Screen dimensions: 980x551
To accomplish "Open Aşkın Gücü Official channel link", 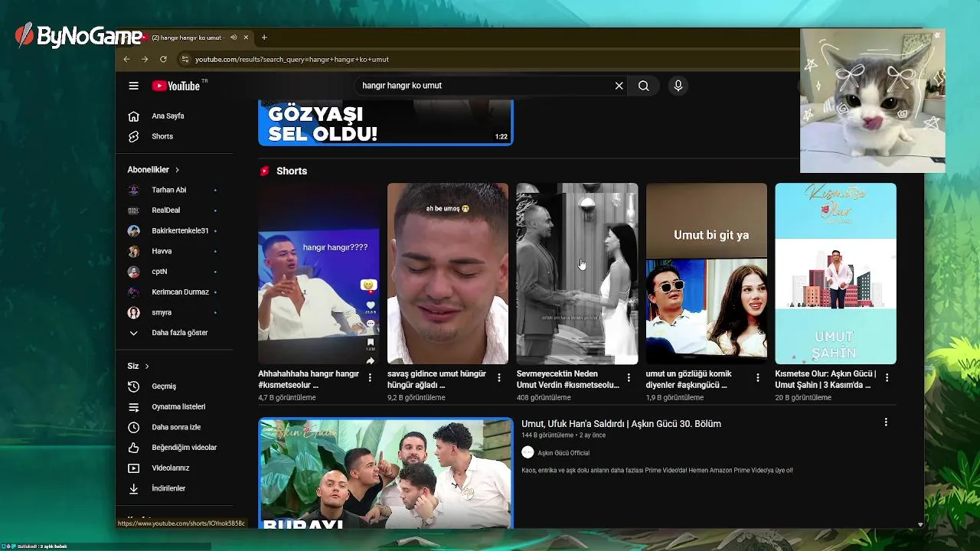I will [563, 453].
